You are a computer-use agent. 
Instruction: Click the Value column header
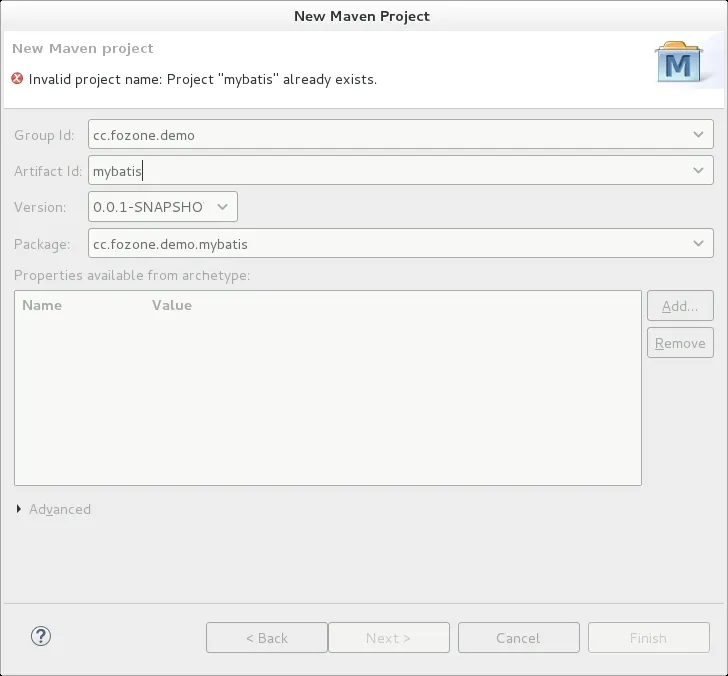[172, 305]
